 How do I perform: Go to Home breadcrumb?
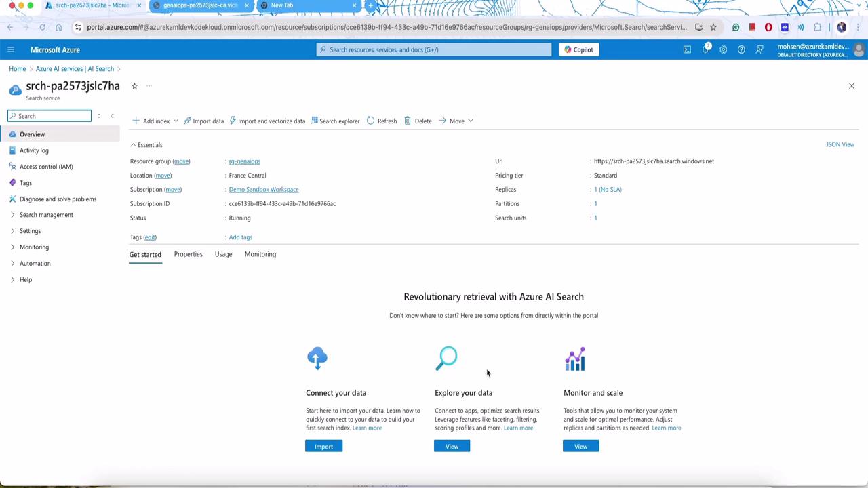(18, 69)
